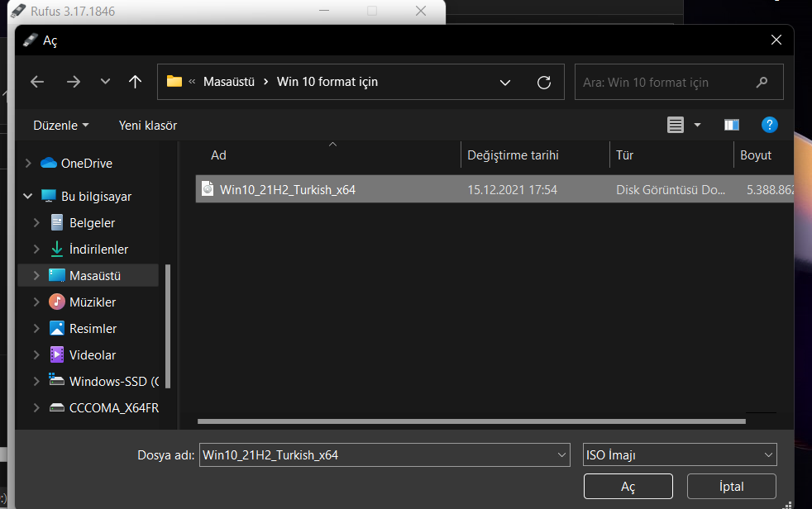Open İndirilenler folder
The width and height of the screenshot is (812, 509).
pos(98,249)
